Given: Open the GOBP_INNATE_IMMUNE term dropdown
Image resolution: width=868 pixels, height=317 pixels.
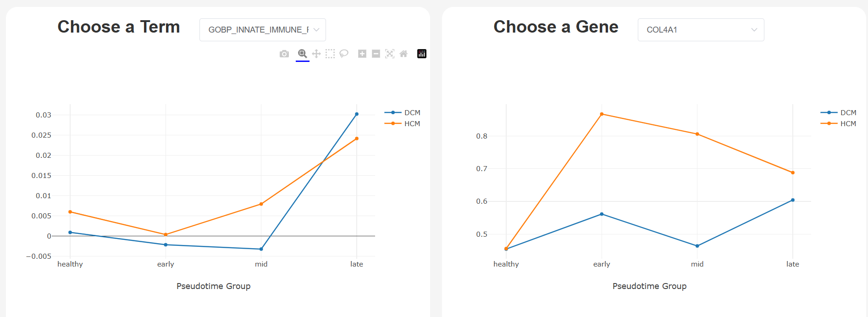Looking at the screenshot, I should point(262,30).
